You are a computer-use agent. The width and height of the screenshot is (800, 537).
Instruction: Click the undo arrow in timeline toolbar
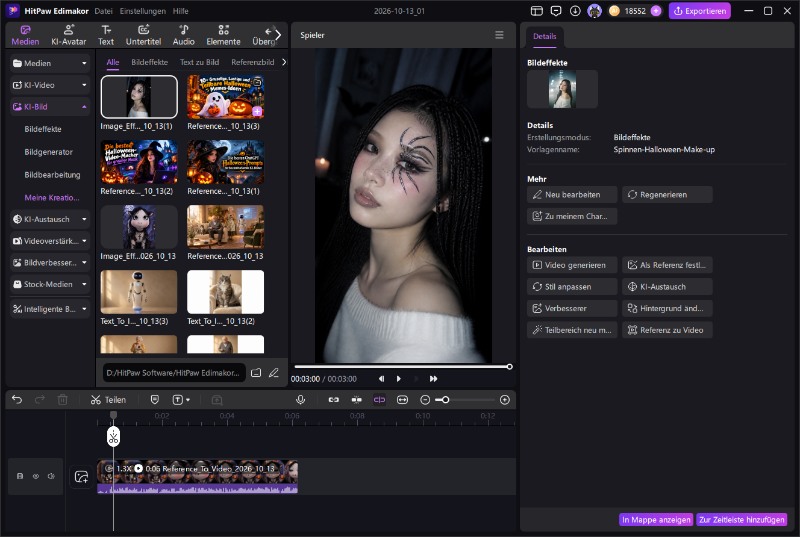coord(17,399)
